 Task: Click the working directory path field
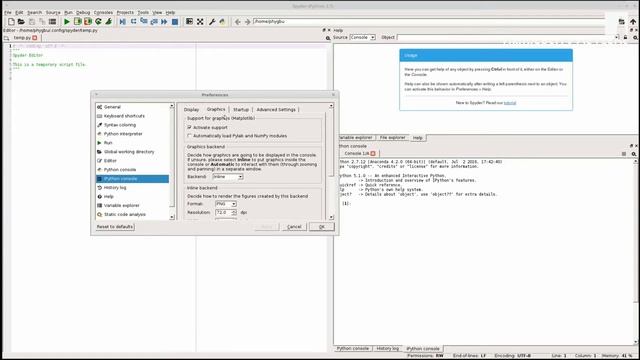click(x=429, y=21)
